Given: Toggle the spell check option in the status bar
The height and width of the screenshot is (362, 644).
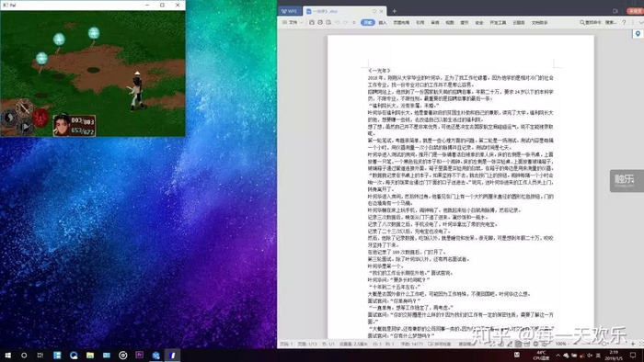Looking at the screenshot, I should click(x=440, y=344).
